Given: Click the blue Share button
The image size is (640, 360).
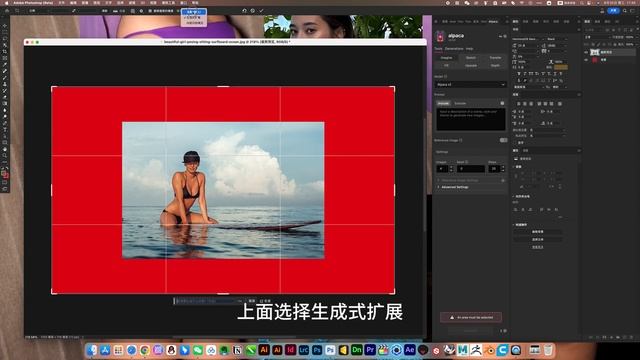Looking at the screenshot, I should point(613,11).
